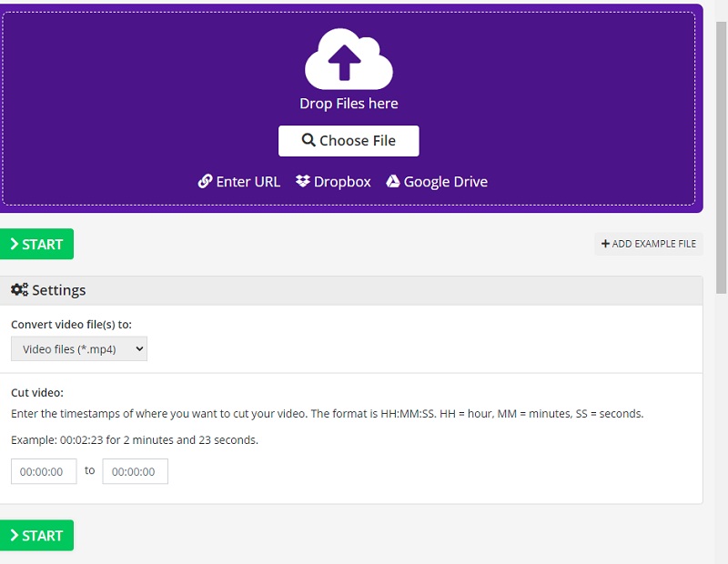Click the chain-link icon beside Enter URL
Image resolution: width=728 pixels, height=564 pixels.
[x=205, y=181]
